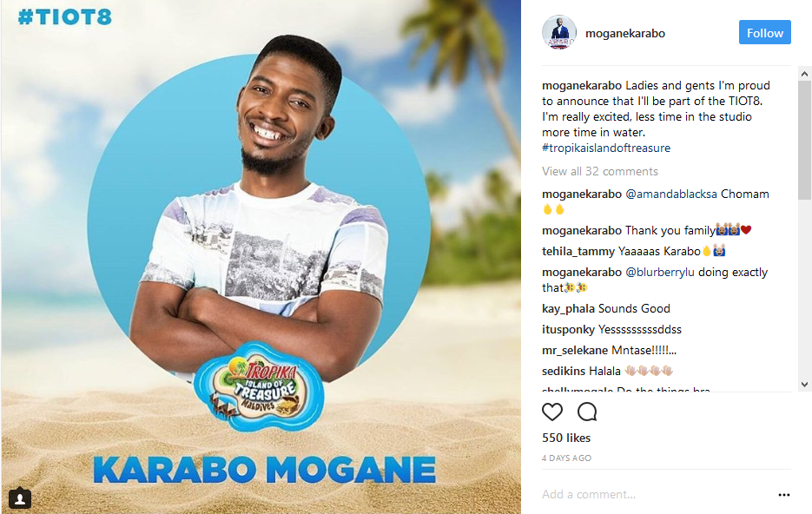Open the 550 likes list
Viewport: 812px width, 514px height.
tap(566, 438)
